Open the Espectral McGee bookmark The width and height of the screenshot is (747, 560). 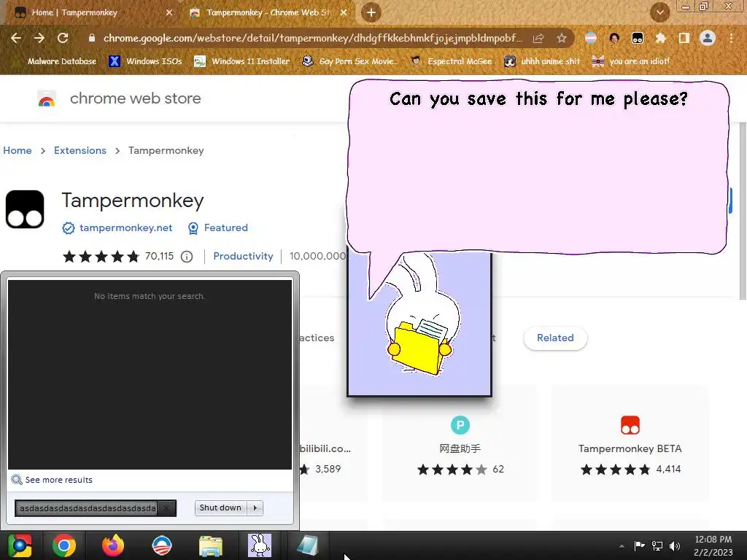click(451, 61)
